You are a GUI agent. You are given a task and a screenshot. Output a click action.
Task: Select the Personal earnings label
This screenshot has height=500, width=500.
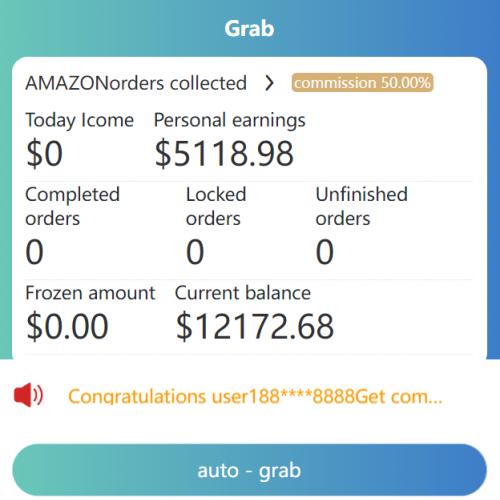(230, 120)
